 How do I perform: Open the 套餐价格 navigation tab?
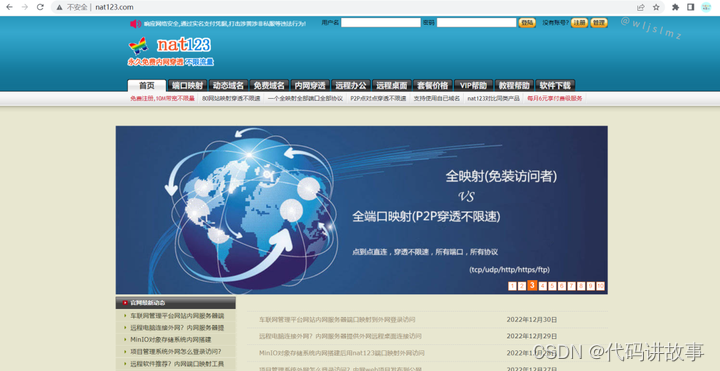click(433, 85)
